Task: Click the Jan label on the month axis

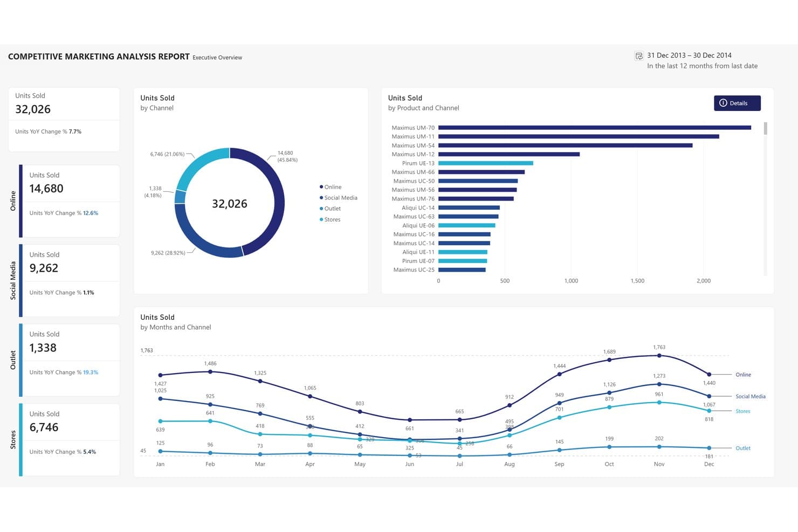Action: [160, 464]
